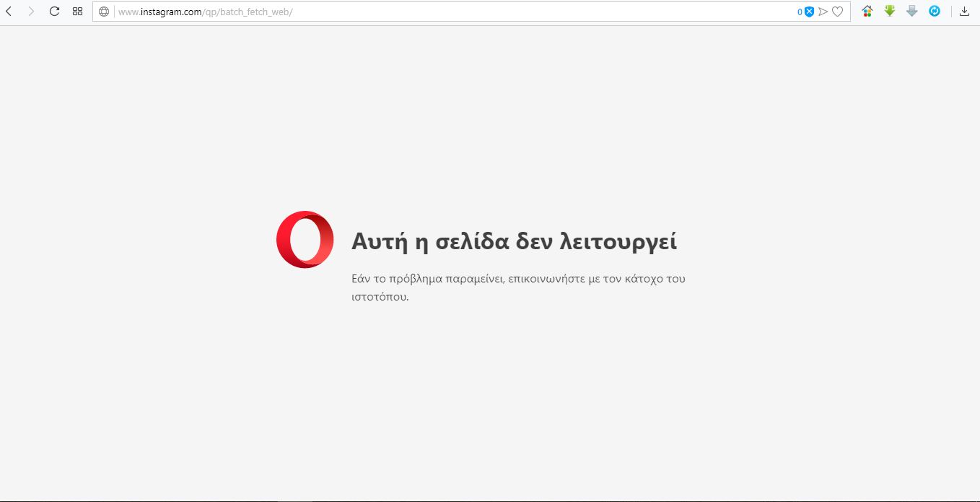This screenshot has height=502, width=980.
Task: Bookmark this page with the heart icon
Action: click(x=838, y=12)
